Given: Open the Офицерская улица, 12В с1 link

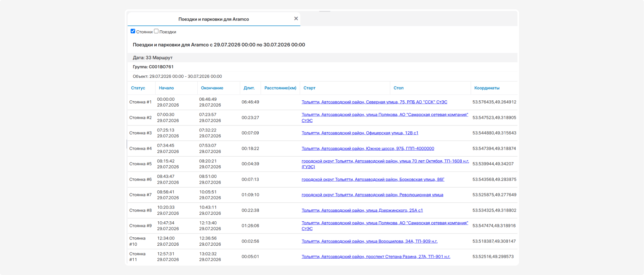Looking at the screenshot, I should pyautogui.click(x=360, y=133).
